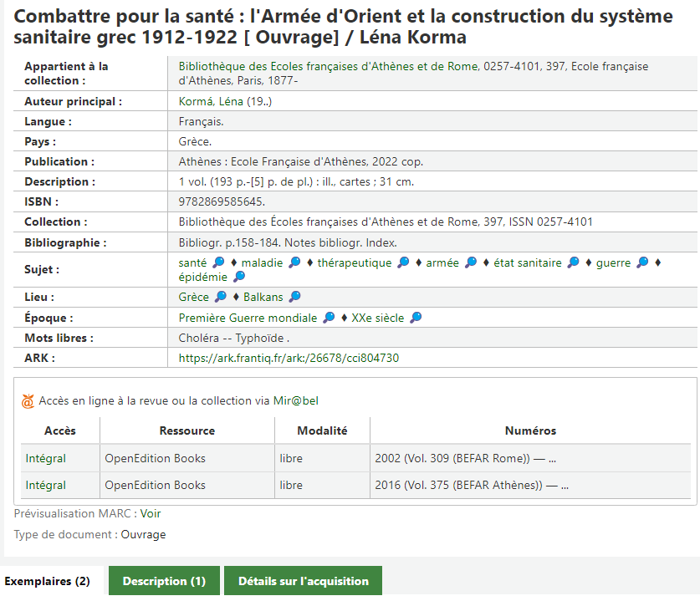Click the orange Mir@bel logo icon
Viewport: 700px width, 596px height.
tap(28, 401)
